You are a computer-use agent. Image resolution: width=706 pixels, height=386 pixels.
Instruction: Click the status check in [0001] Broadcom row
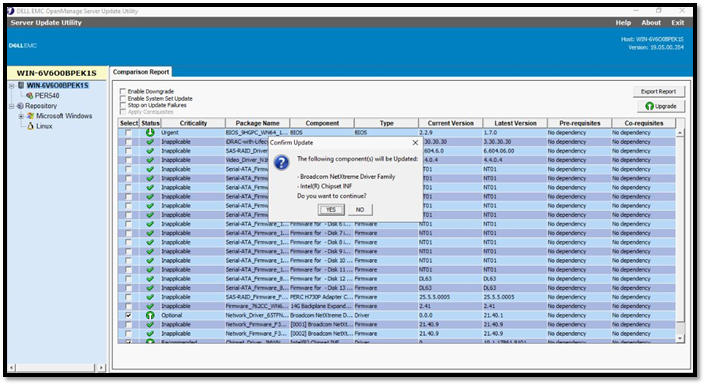(150, 324)
